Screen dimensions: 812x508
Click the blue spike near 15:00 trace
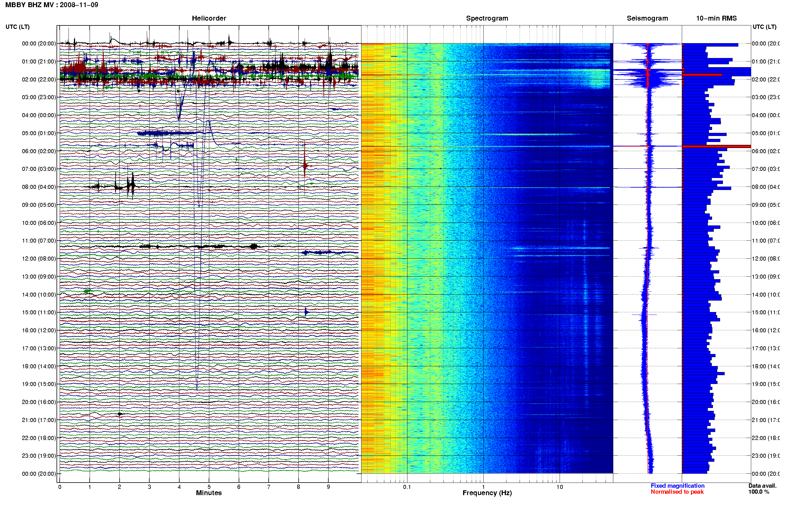coord(306,313)
